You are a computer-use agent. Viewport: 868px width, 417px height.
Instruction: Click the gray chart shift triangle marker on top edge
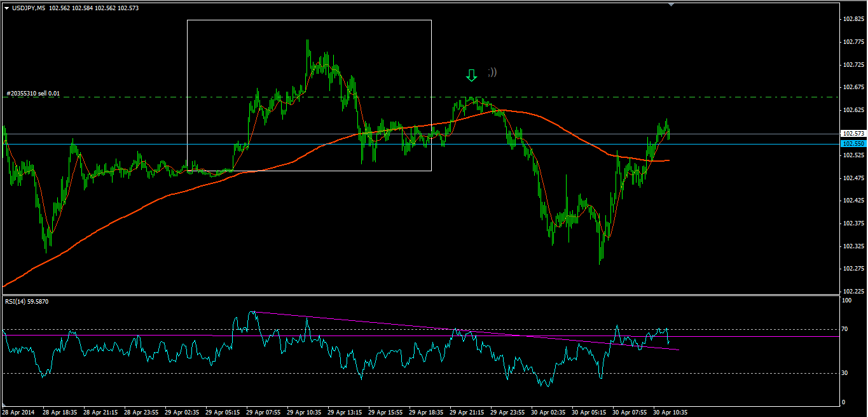671,4
